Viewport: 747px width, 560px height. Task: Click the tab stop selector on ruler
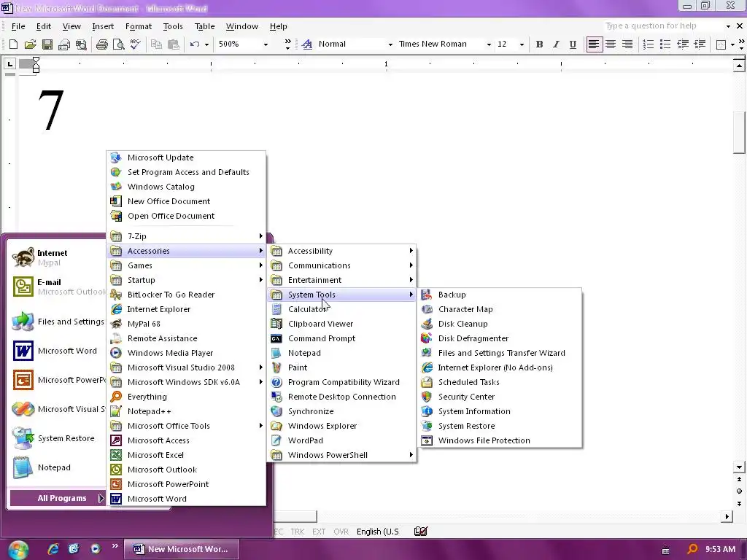coord(9,63)
